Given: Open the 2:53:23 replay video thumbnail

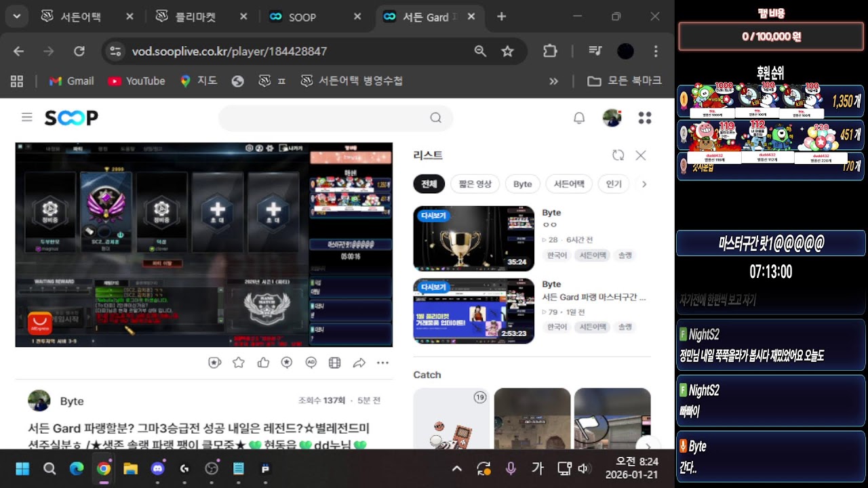Looking at the screenshot, I should 473,311.
